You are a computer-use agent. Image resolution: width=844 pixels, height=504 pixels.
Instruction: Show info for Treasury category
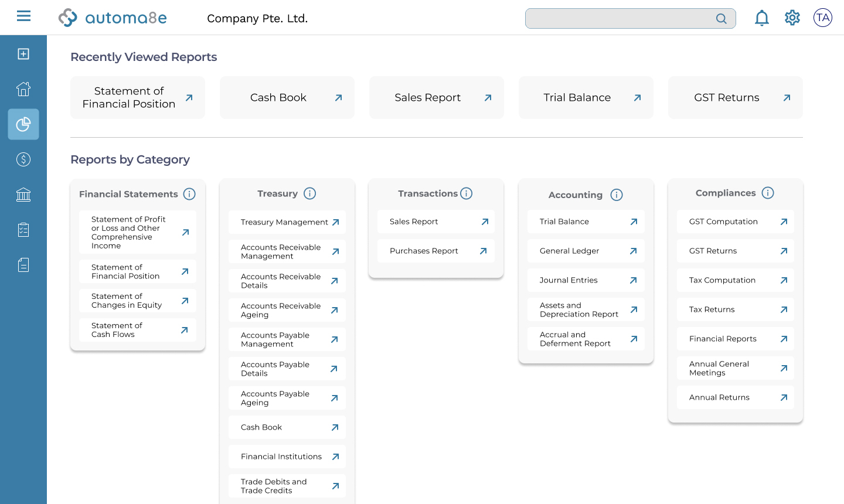click(310, 193)
